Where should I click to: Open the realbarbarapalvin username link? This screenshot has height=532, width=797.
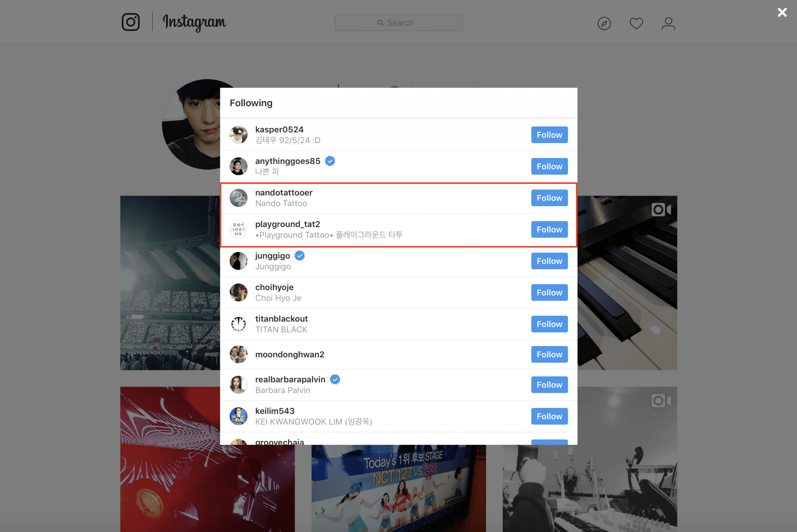(x=290, y=379)
